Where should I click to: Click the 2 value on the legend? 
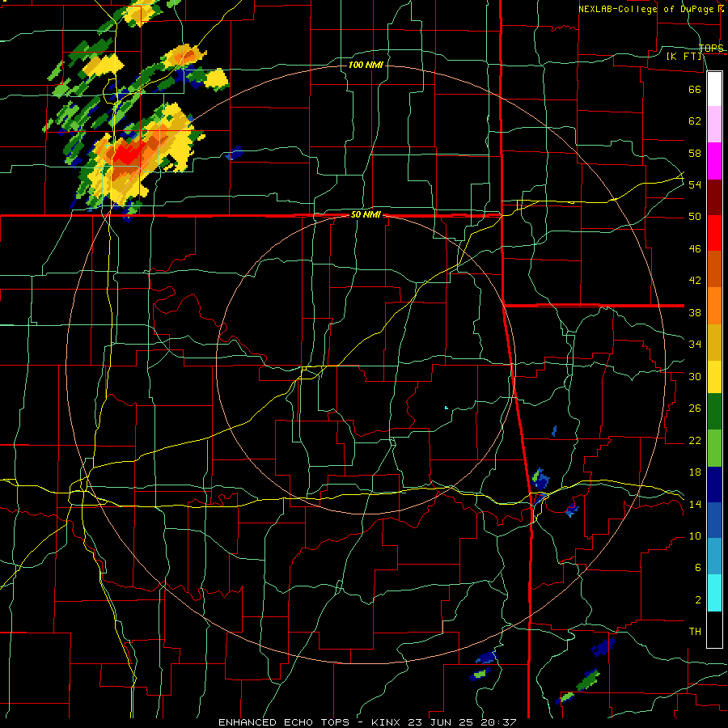698,600
